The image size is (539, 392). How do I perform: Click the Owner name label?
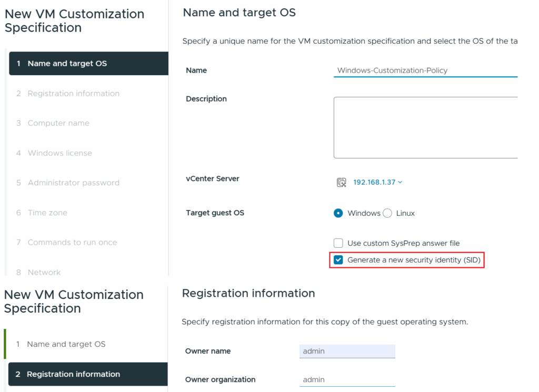(x=208, y=351)
